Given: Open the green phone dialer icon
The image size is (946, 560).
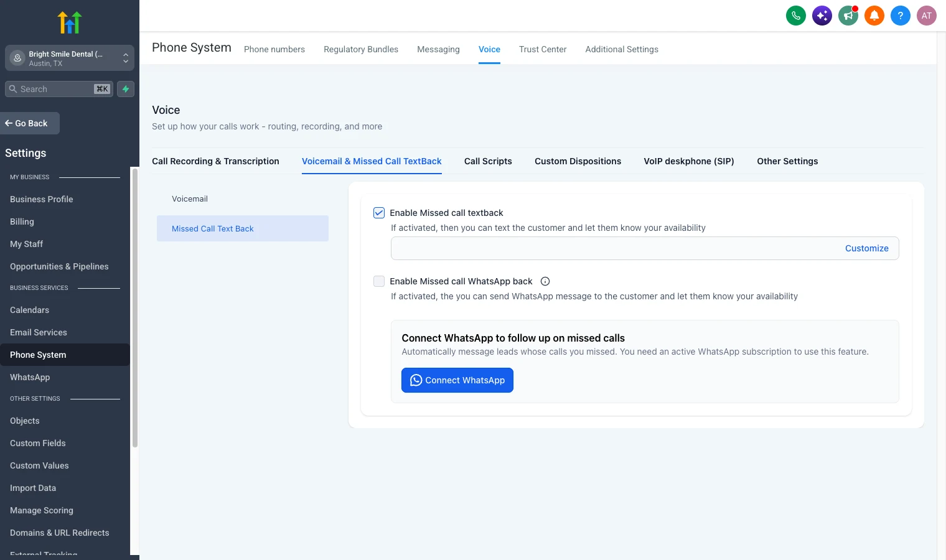Looking at the screenshot, I should tap(796, 16).
